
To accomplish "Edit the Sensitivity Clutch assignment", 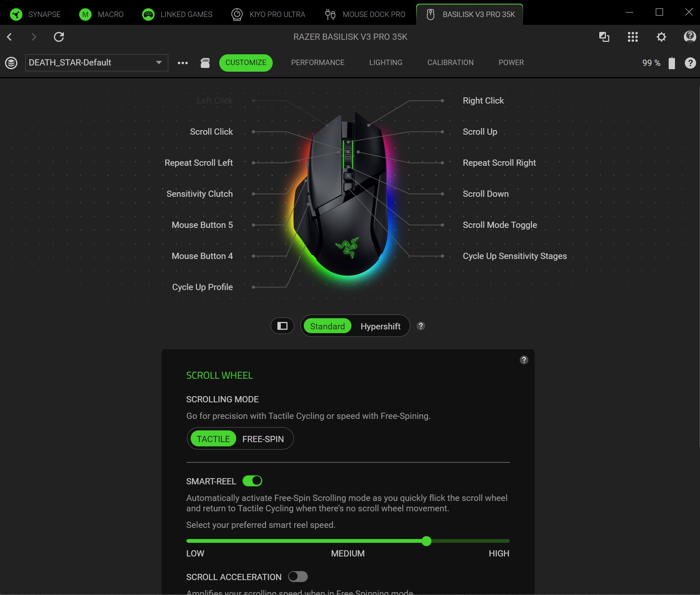I will tap(199, 194).
